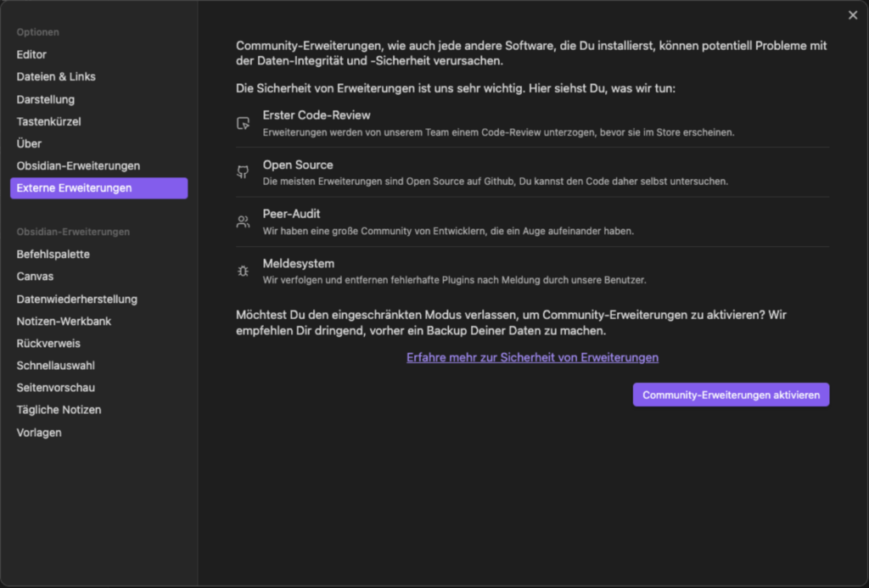Image resolution: width=869 pixels, height=588 pixels.
Task: Click the grey Obsidian-Erweiterungen group header
Action: tap(73, 232)
